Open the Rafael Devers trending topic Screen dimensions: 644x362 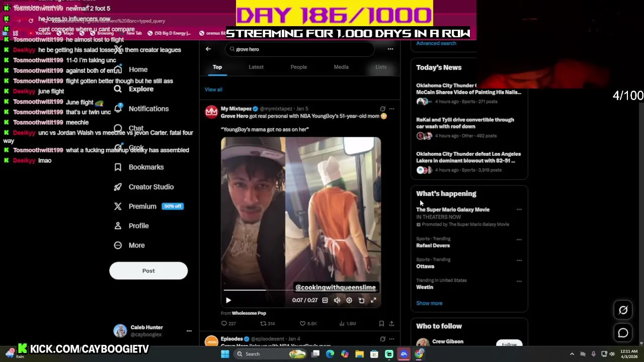click(x=433, y=245)
